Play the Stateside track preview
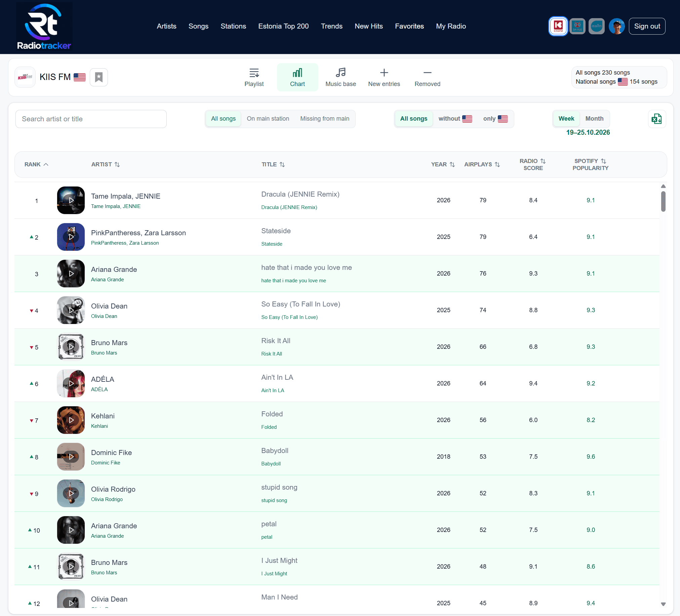680x616 pixels. pos(71,237)
